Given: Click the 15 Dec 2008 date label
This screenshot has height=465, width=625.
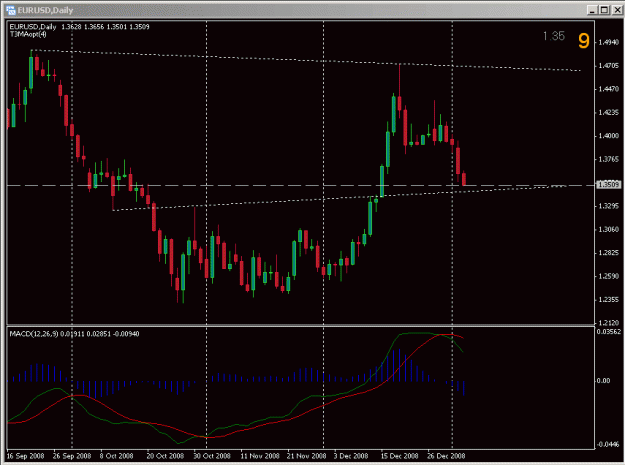Looking at the screenshot, I should coord(399,456).
